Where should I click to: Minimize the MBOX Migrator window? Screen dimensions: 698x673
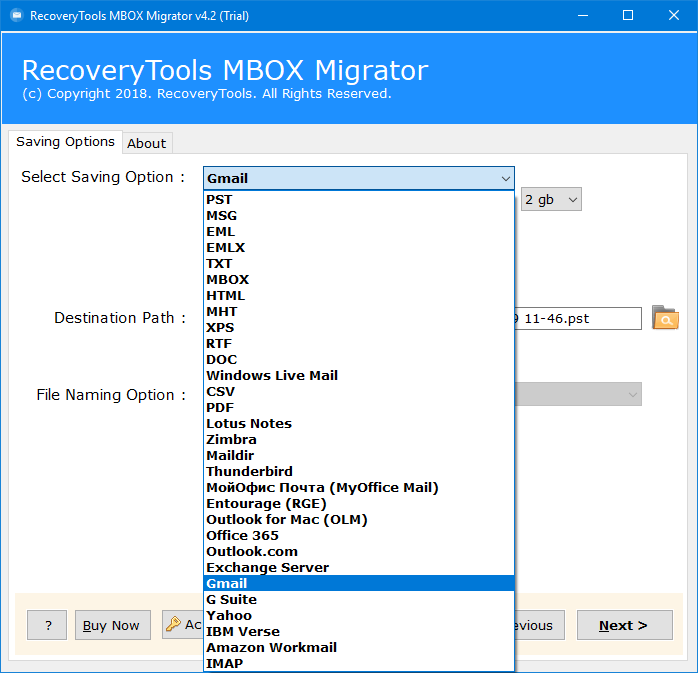click(583, 16)
